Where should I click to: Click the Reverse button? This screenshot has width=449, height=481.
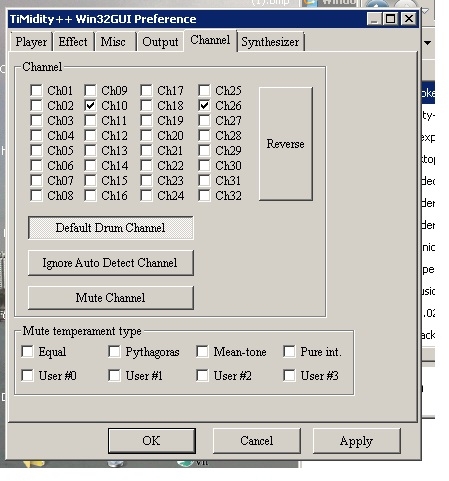[x=286, y=144]
